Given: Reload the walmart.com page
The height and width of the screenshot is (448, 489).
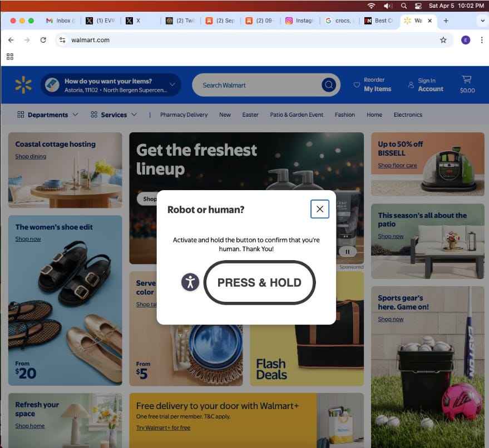Looking at the screenshot, I should 43,40.
